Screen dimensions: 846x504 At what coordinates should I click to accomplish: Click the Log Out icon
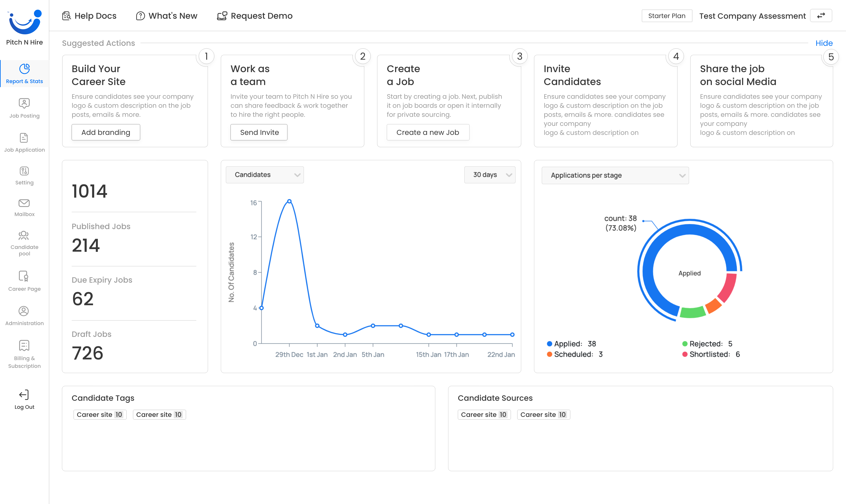coord(24,395)
